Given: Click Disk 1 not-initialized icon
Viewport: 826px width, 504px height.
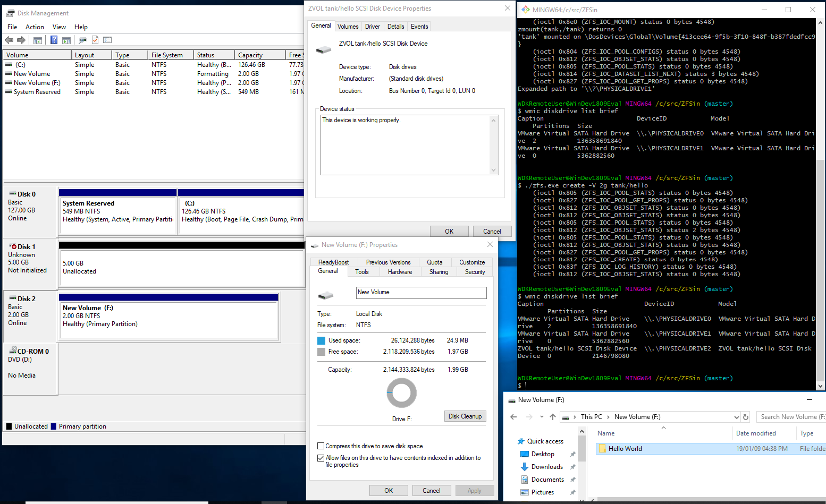Looking at the screenshot, I should (x=13, y=246).
